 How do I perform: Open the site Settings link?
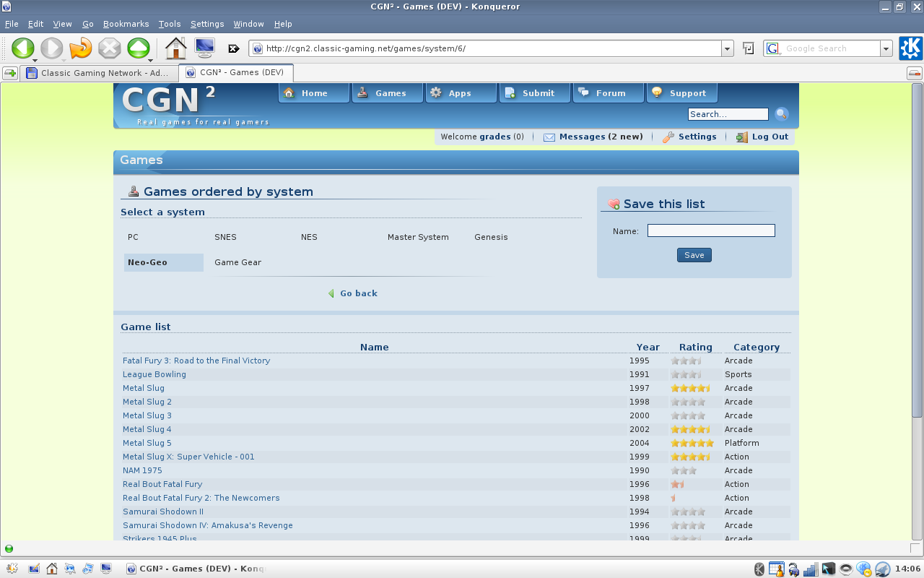click(x=689, y=137)
